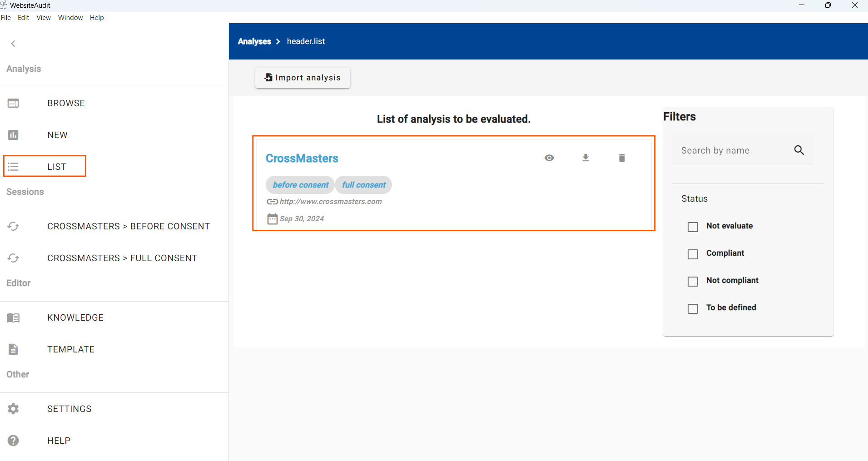The image size is (868, 461).
Task: Click the breadcrumb chevron after Analyses
Action: pos(278,41)
